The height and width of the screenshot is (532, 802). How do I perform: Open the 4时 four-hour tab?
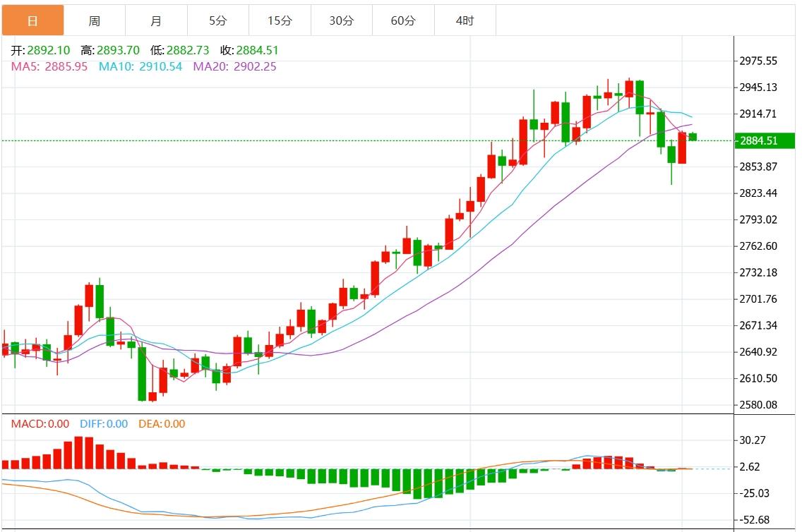(x=465, y=20)
